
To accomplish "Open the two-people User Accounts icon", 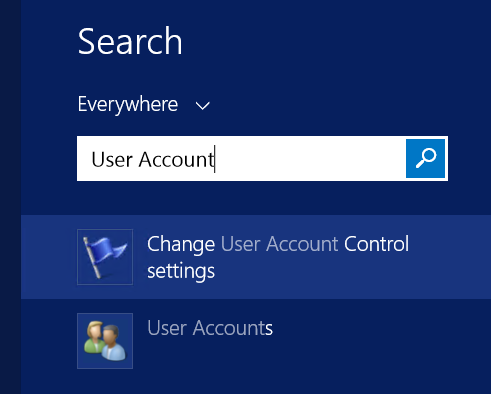I will click(105, 341).
